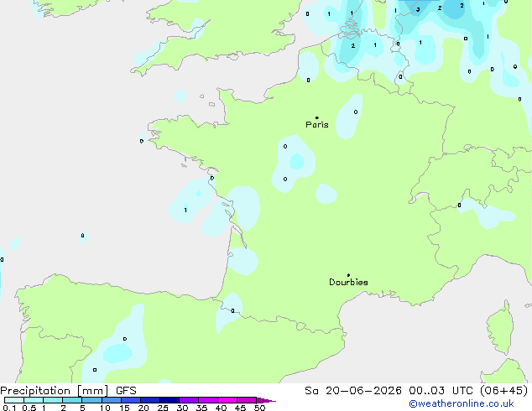Select the 45 mm legend color swatch
Viewport: 532px width, 411px height.
tap(247, 400)
